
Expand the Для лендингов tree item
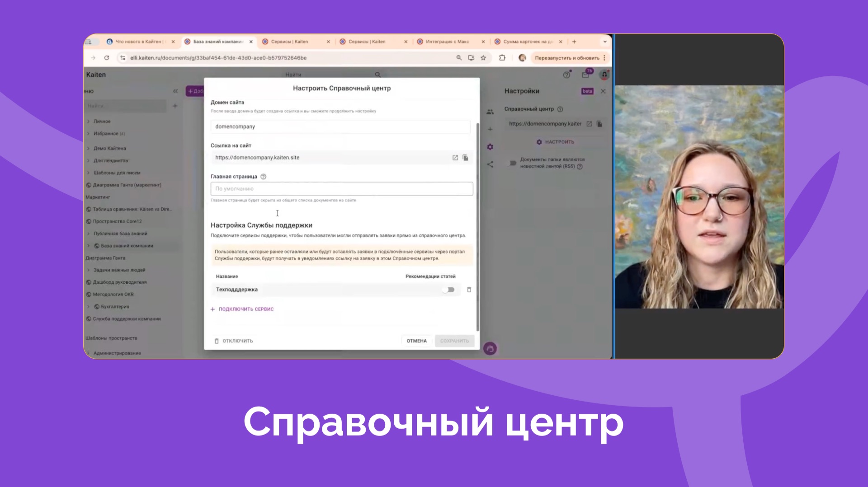[89, 160]
